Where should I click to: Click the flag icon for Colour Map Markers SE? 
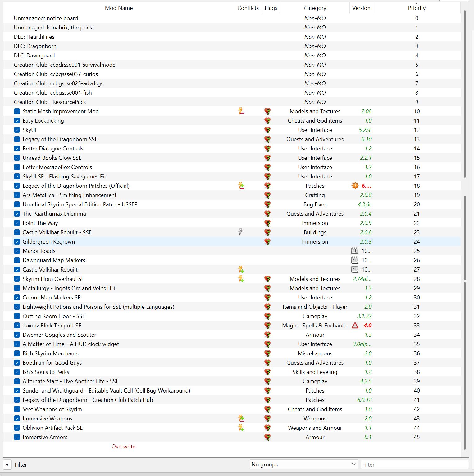[x=267, y=297]
